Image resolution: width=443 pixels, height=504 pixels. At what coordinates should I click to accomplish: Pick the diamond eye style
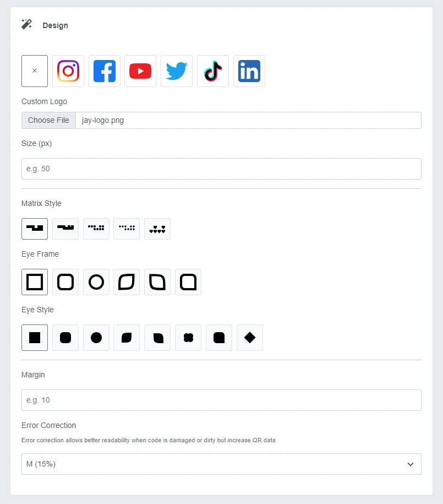[250, 338]
